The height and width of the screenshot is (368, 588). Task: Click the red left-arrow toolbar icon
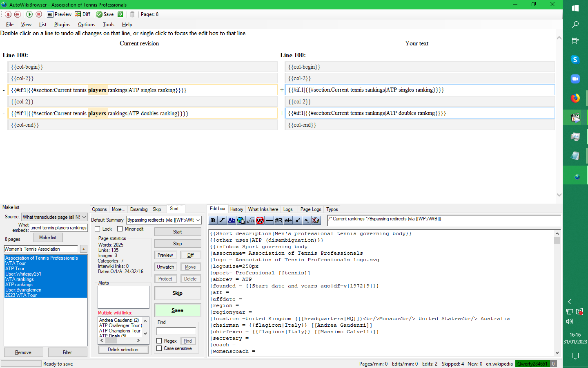[x=18, y=14]
